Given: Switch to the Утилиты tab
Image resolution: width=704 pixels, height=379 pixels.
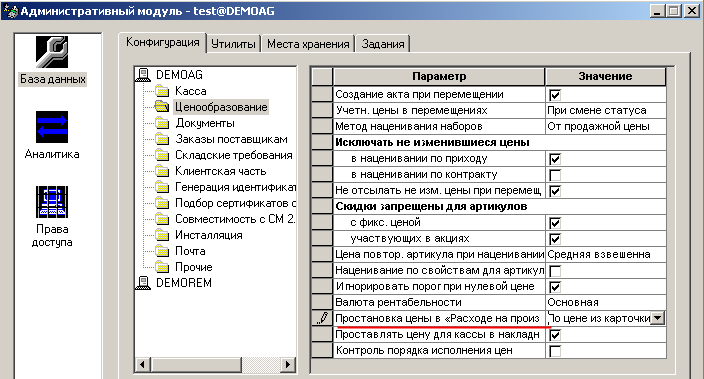Looking at the screenshot, I should 233,44.
